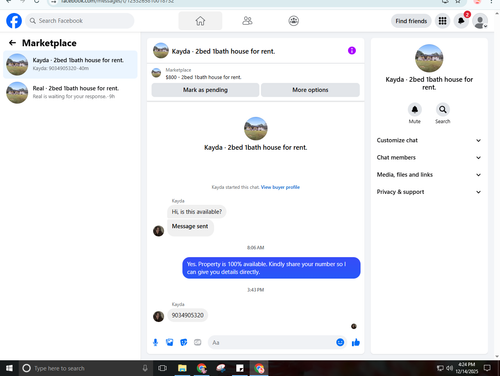Click the Facebook logo
The image size is (500, 376).
pos(14,21)
